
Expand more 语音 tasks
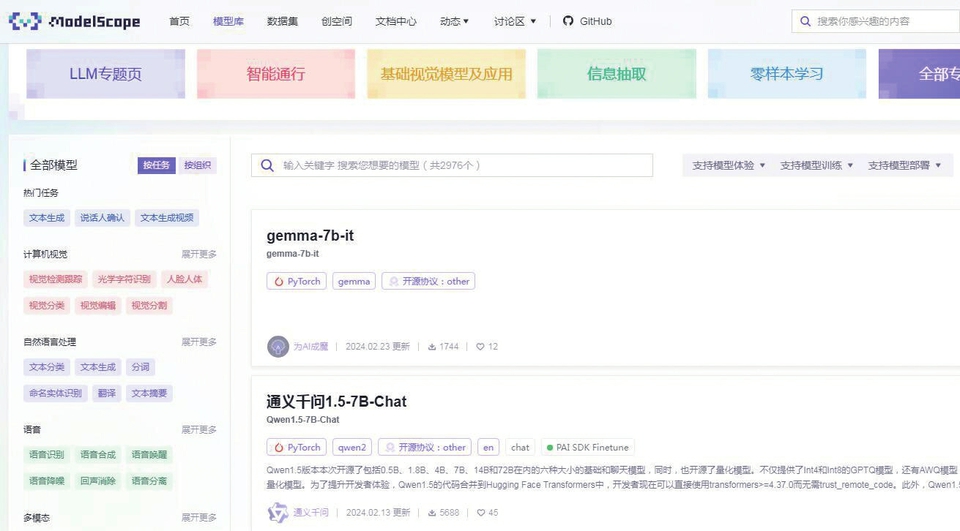pyautogui.click(x=198, y=429)
